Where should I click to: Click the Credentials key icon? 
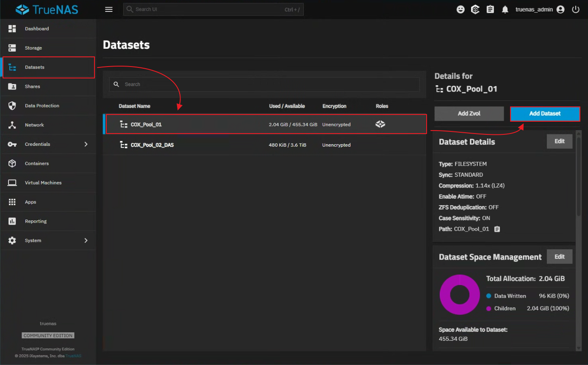[12, 144]
